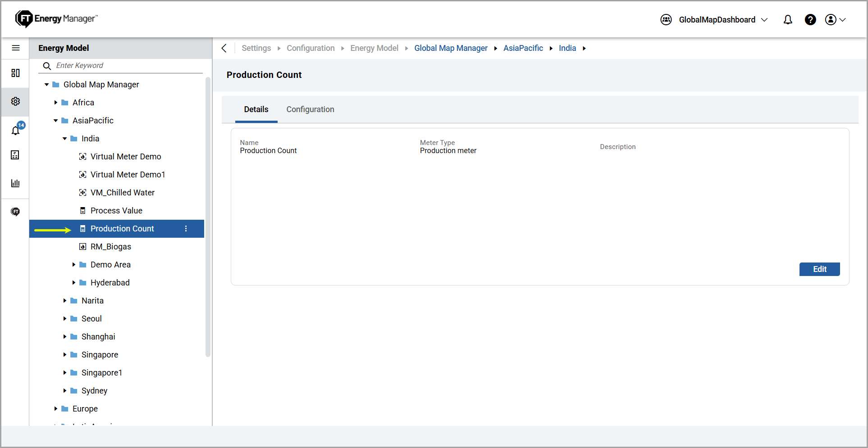The height and width of the screenshot is (448, 868).
Task: Open AsiaPacific breadcrumb link
Action: tap(523, 48)
